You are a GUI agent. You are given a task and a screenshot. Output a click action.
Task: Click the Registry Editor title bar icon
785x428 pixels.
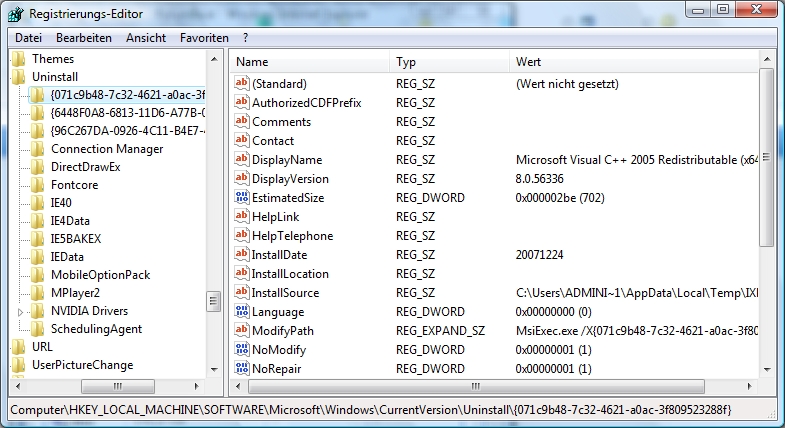16,14
